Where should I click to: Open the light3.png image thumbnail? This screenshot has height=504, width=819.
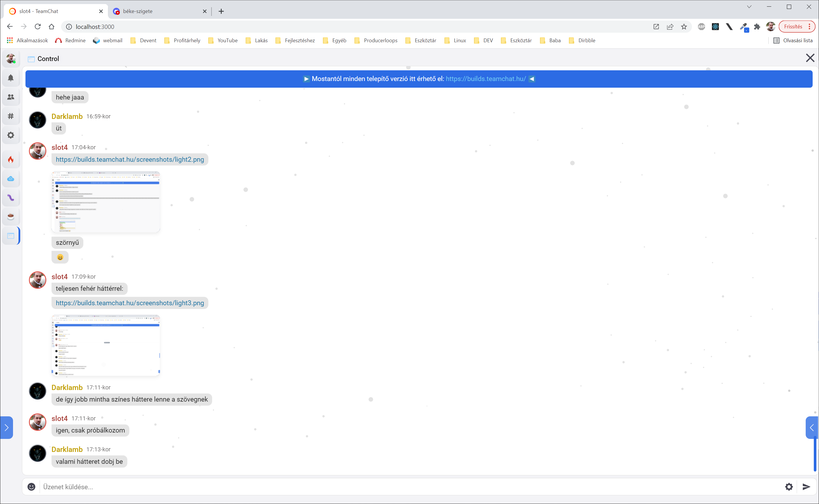(106, 345)
